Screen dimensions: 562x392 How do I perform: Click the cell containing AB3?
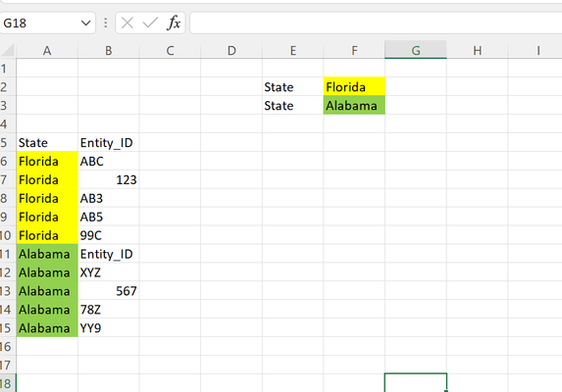tap(108, 198)
